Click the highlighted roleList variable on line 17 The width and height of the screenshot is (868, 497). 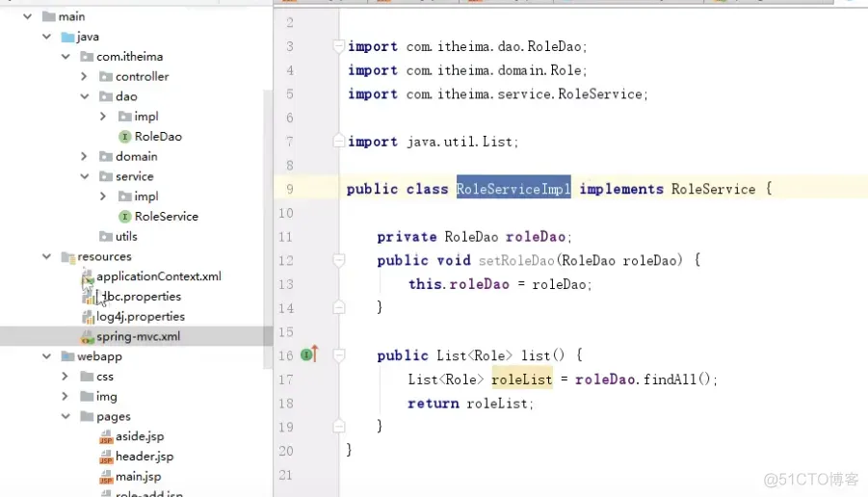(x=522, y=379)
